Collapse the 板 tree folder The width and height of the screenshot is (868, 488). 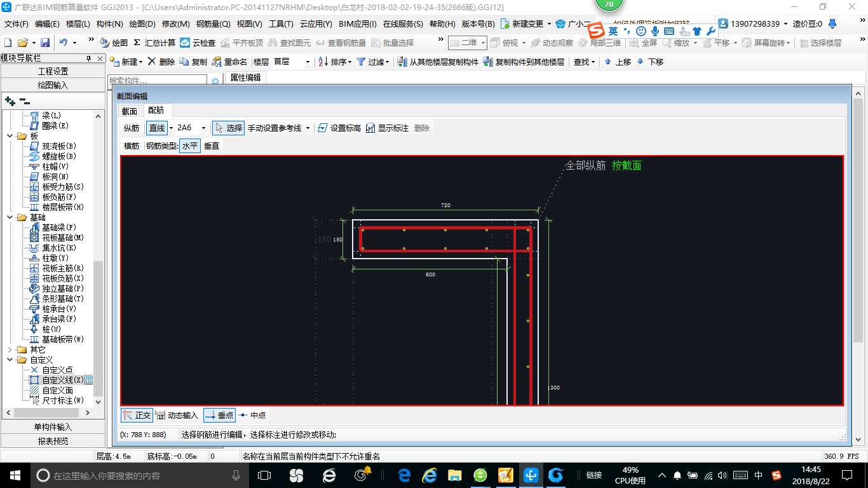(10, 136)
